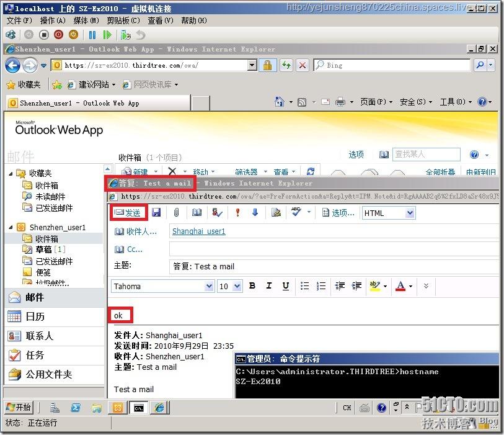Open command prompt icon on taskbar

pyautogui.click(x=138, y=408)
